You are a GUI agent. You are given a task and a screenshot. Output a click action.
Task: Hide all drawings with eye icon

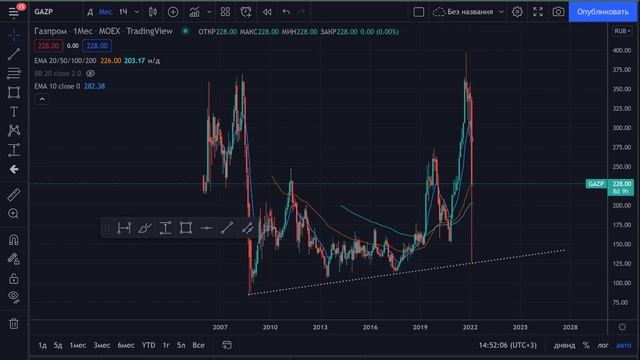14,297
